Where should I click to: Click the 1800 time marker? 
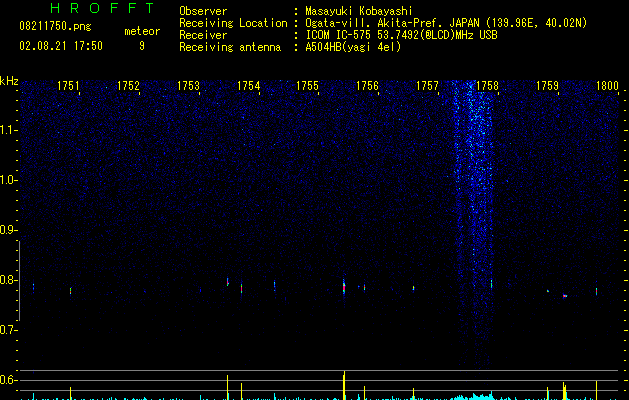point(607,86)
